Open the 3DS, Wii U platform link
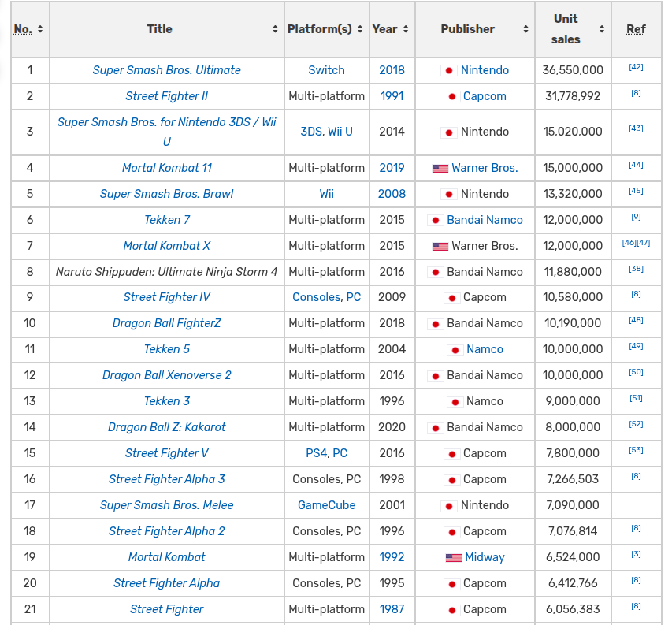 coord(327,132)
